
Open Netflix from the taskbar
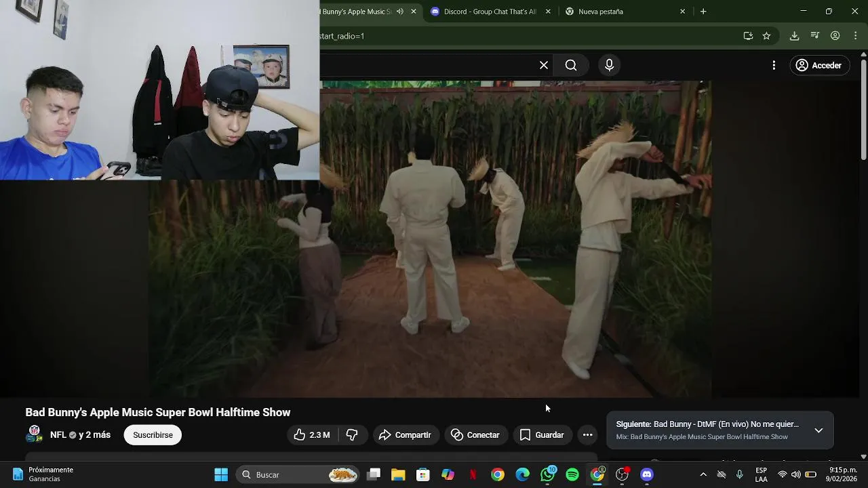tap(473, 474)
